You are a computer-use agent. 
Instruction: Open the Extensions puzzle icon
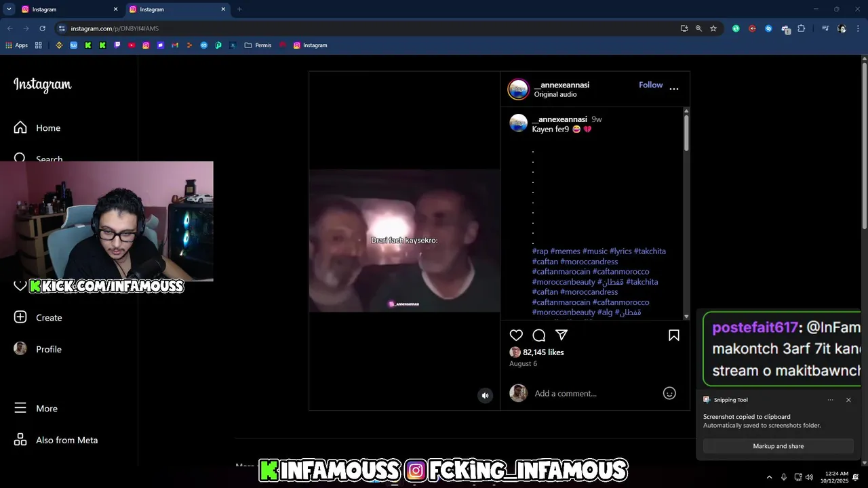802,28
